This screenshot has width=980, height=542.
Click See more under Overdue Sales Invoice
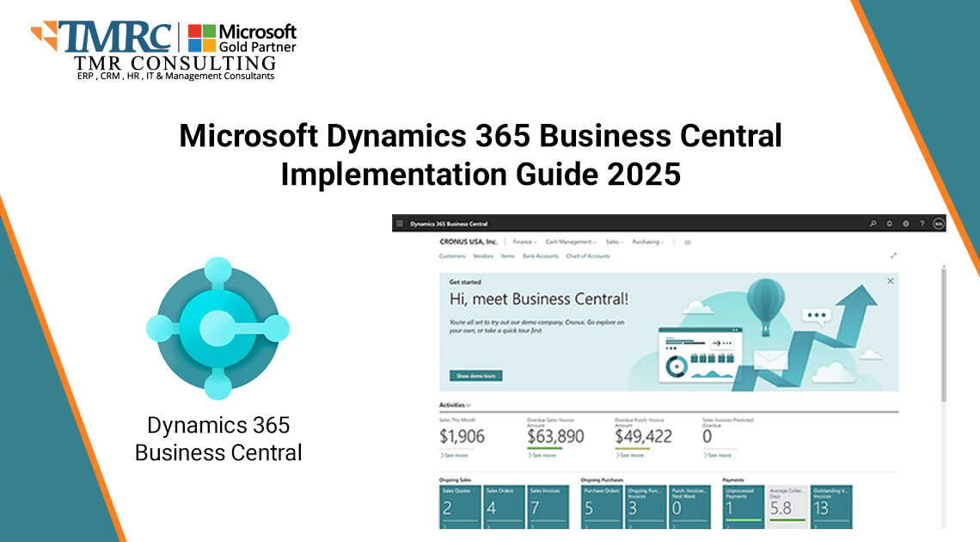pyautogui.click(x=542, y=455)
